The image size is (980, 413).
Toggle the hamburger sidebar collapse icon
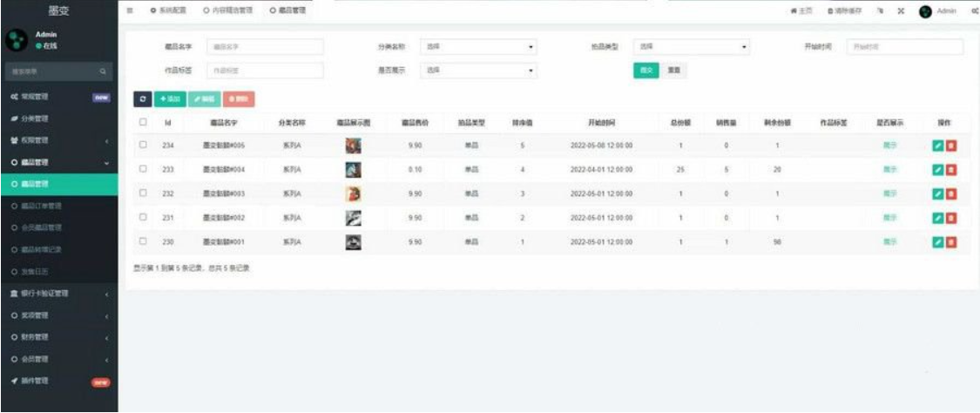point(130,10)
